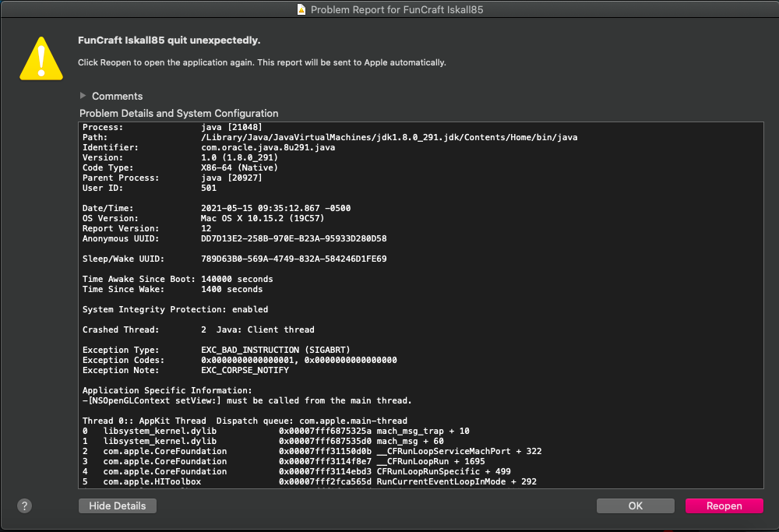779x532 pixels.
Task: Click version value '1.0 (1.8.0_291)'
Action: (x=239, y=157)
